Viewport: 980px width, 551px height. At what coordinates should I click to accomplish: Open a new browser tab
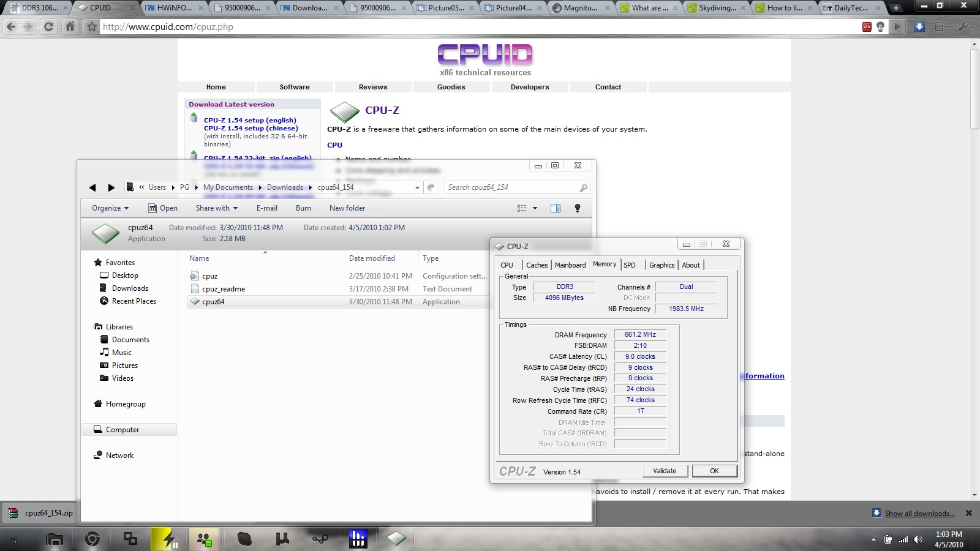coord(896,8)
